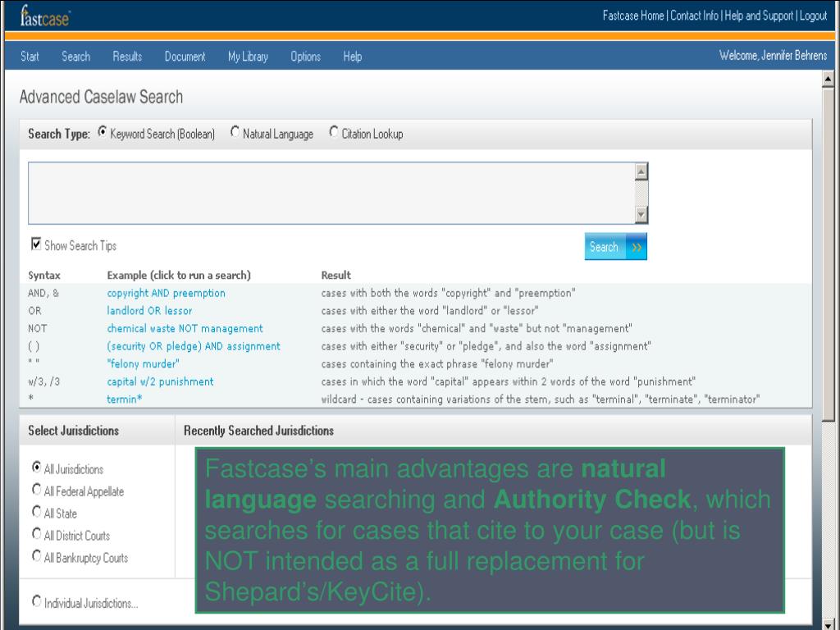Screen dimensions: 840x630
Task: Click the Result column header
Action: (336, 276)
